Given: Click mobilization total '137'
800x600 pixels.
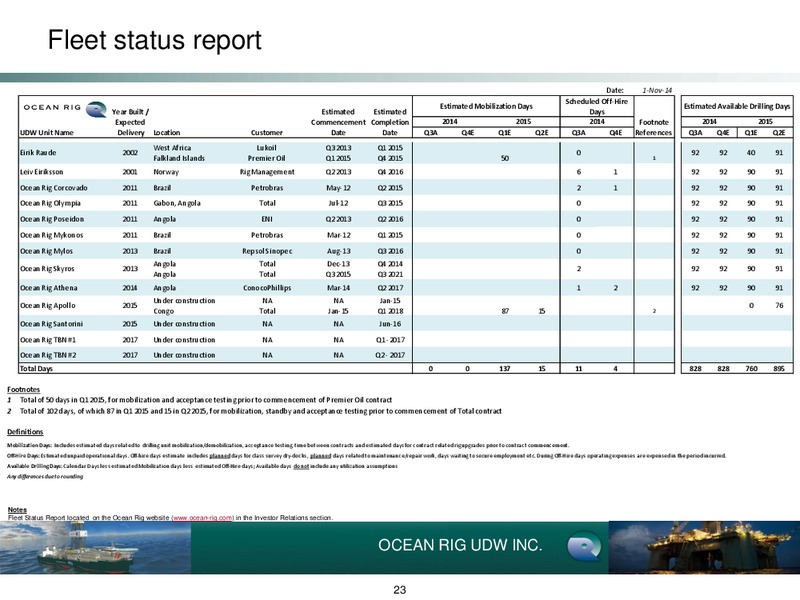Looking at the screenshot, I should pyautogui.click(x=505, y=368).
